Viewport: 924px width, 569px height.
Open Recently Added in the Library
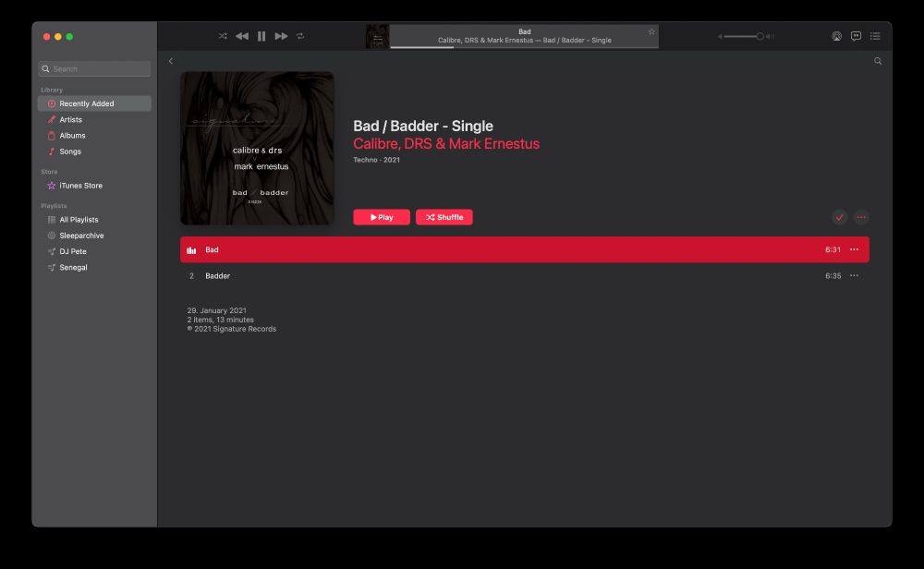click(x=94, y=103)
